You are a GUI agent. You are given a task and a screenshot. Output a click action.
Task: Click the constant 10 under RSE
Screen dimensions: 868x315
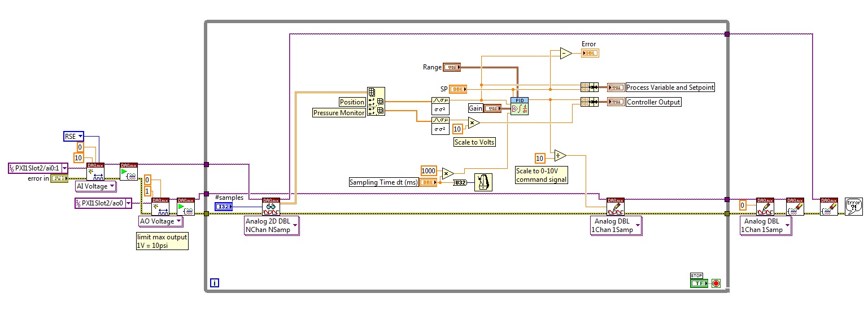pyautogui.click(x=80, y=158)
